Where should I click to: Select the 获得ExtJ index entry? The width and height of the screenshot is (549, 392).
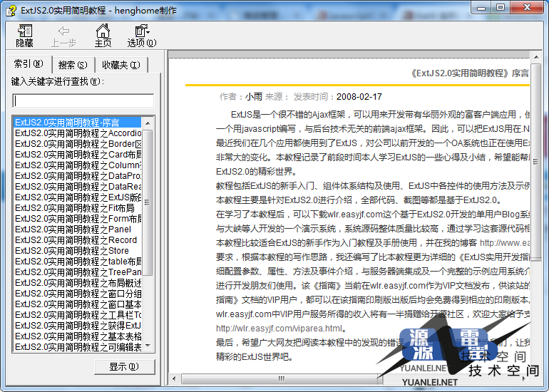coord(78,326)
